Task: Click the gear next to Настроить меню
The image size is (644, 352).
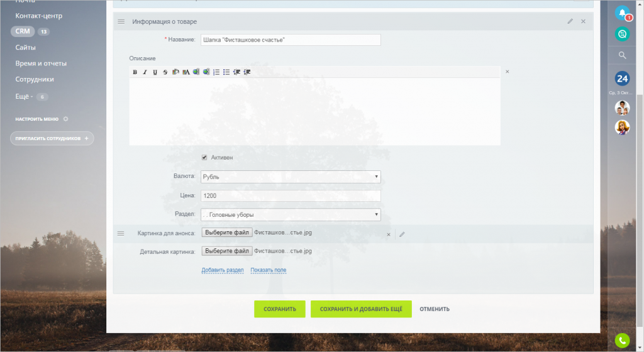Action: point(66,119)
